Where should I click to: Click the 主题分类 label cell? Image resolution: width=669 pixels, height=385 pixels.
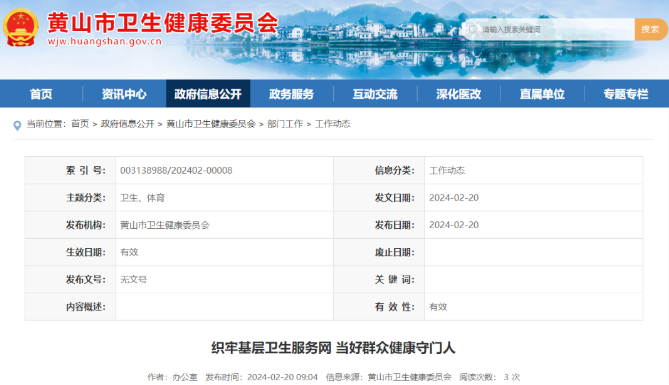pyautogui.click(x=70, y=198)
